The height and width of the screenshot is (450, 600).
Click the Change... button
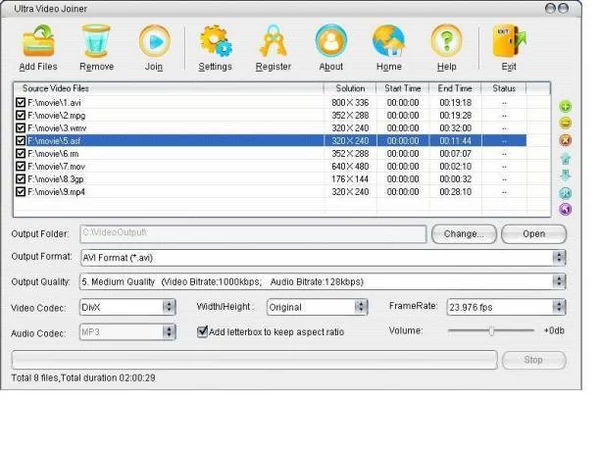pyautogui.click(x=464, y=234)
